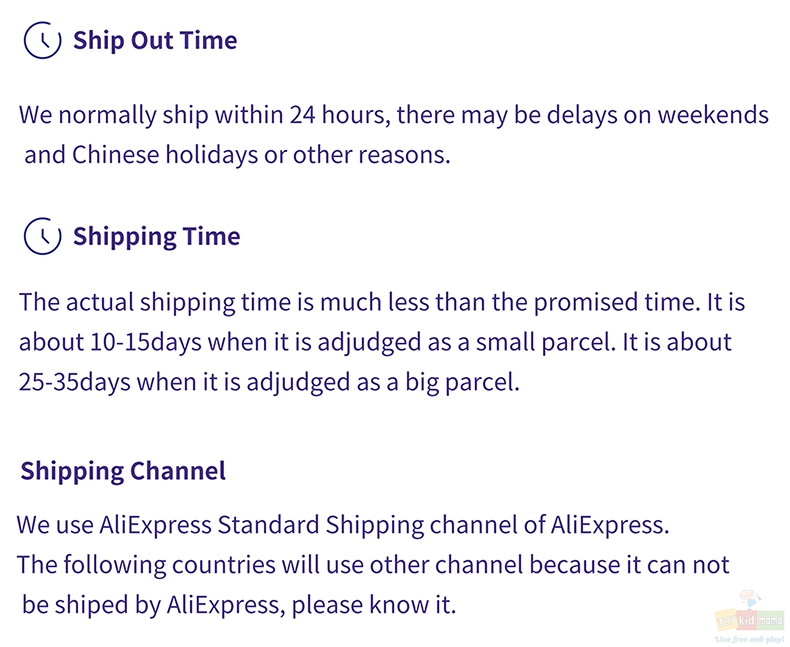Click the words "delays on weekends"
790x647 pixels.
coord(657,114)
